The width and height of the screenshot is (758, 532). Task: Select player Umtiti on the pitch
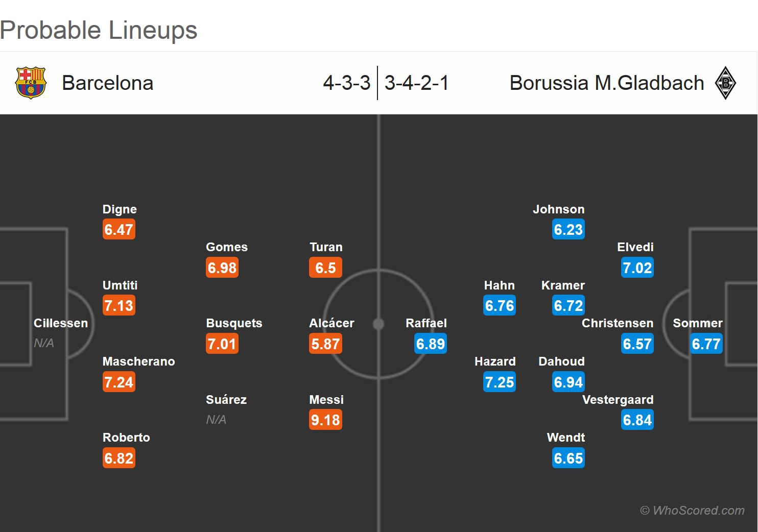tap(120, 285)
